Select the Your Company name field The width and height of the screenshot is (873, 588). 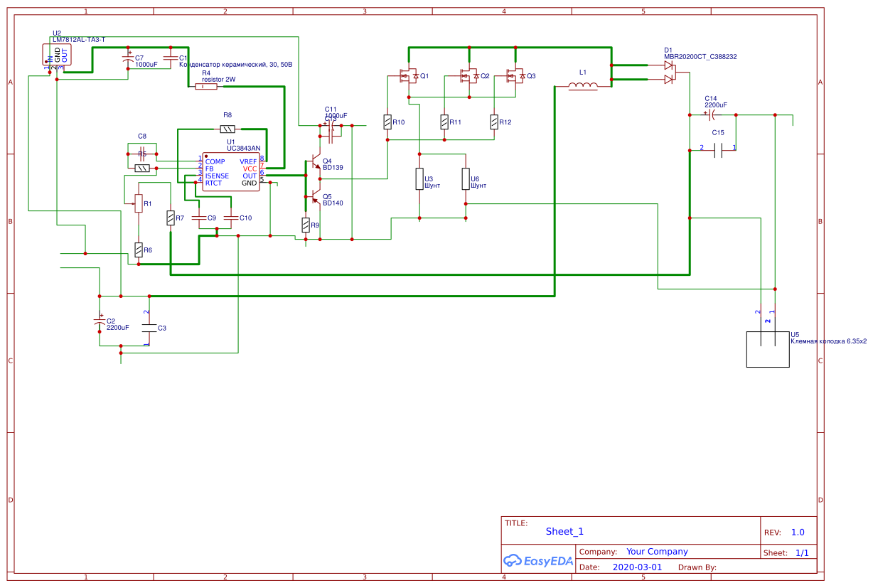[657, 552]
